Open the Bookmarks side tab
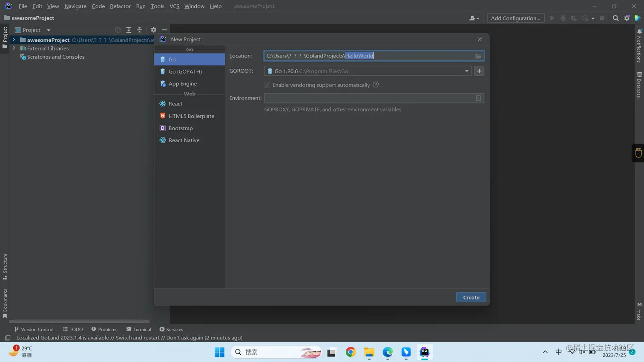Viewport: 644px width, 362px height. (x=5, y=303)
